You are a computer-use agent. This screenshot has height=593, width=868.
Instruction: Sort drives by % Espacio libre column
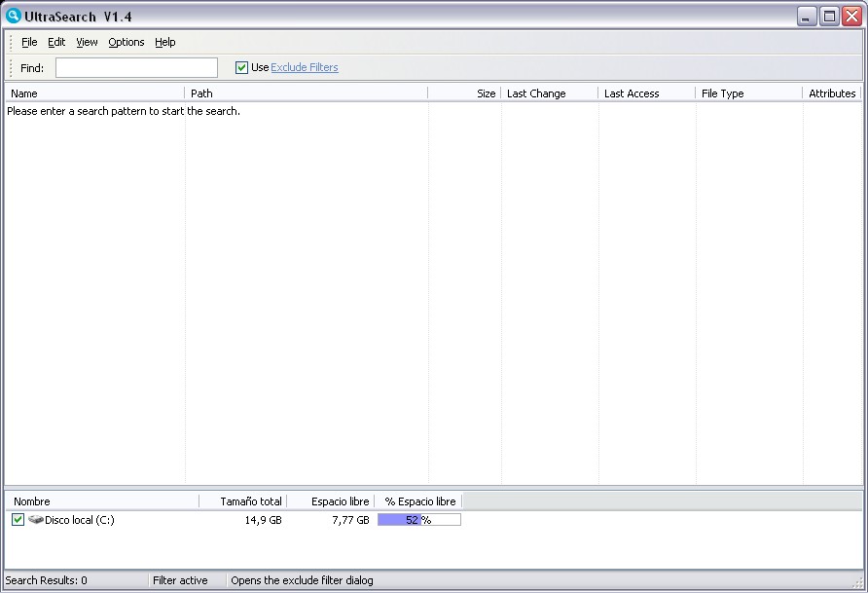click(x=419, y=501)
